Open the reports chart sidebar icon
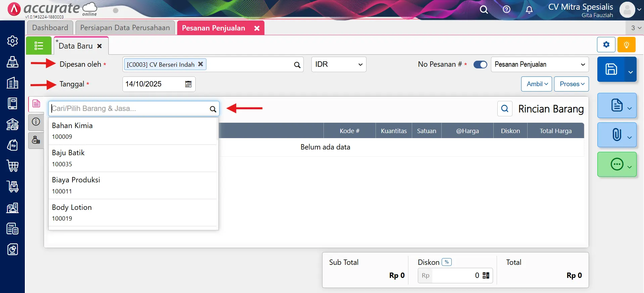Screen dimensions: 644x293 click(12, 249)
